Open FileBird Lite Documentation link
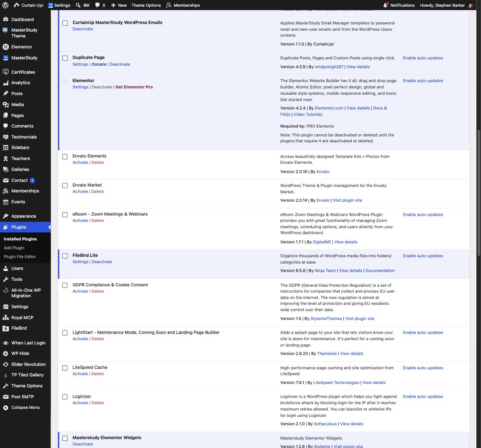Screen dimensions: 481x448 pos(380,270)
